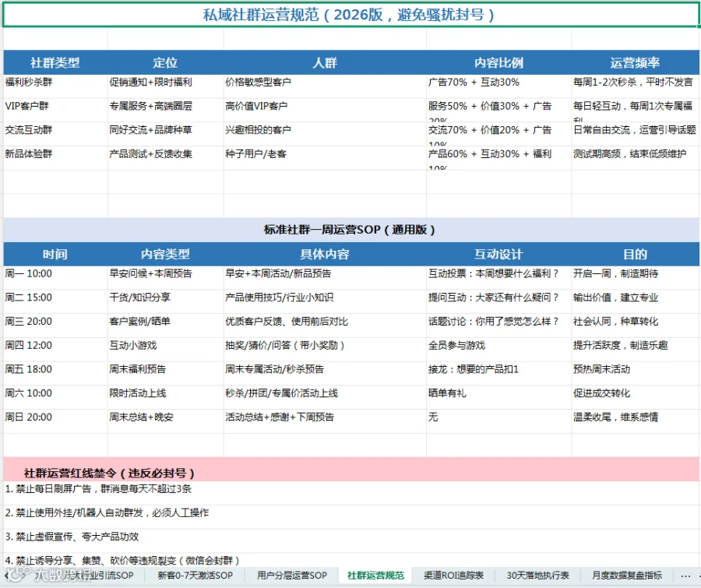Select the cell 周二 15:00
701x588 pixels.
[55, 302]
